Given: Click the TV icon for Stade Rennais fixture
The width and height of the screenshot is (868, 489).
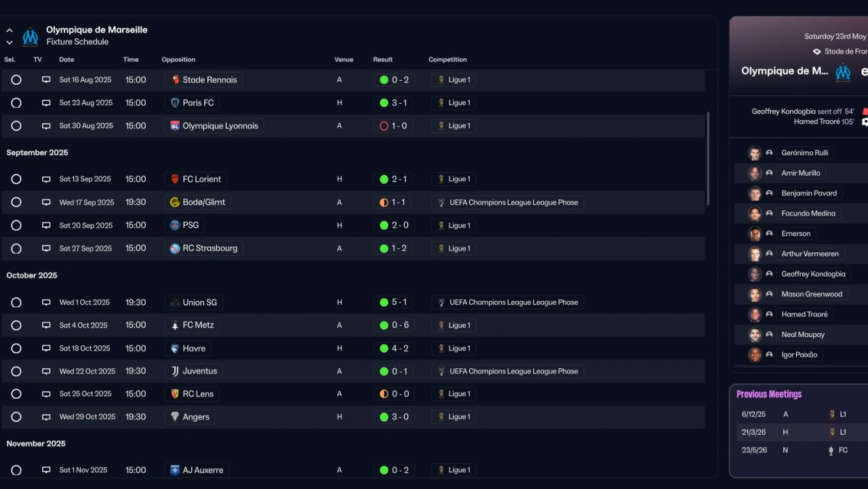Looking at the screenshot, I should point(46,80).
